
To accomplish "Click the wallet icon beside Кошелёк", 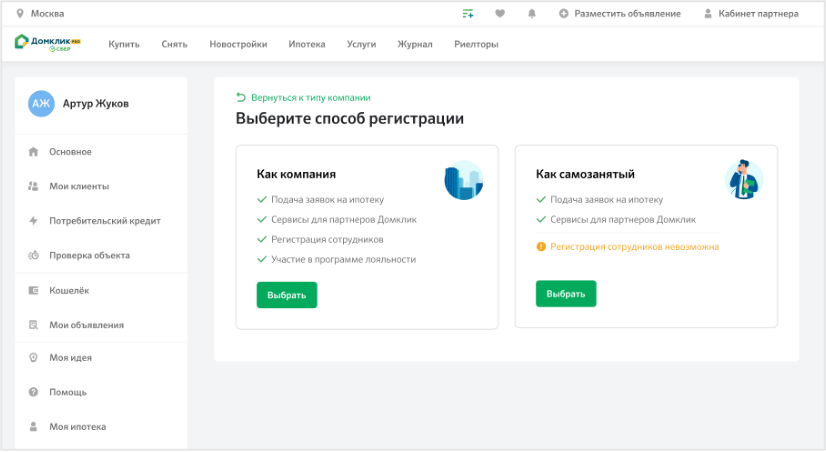I will [x=33, y=290].
